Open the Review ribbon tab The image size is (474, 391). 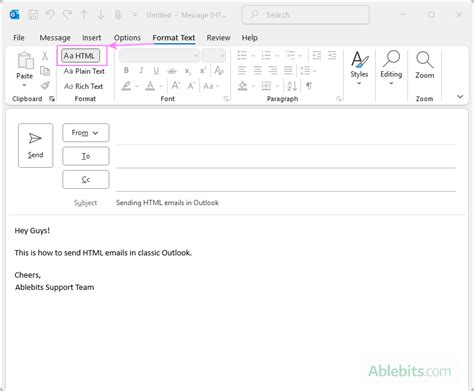(218, 38)
